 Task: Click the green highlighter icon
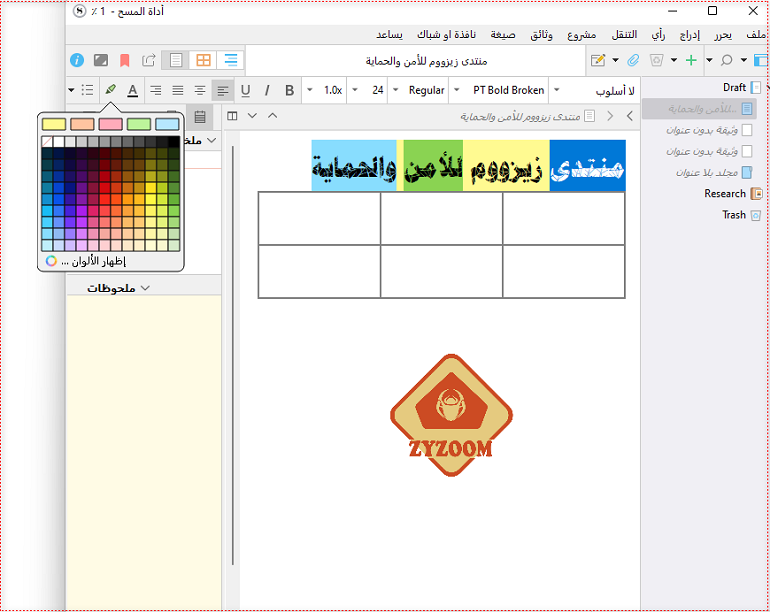pyautogui.click(x=110, y=89)
